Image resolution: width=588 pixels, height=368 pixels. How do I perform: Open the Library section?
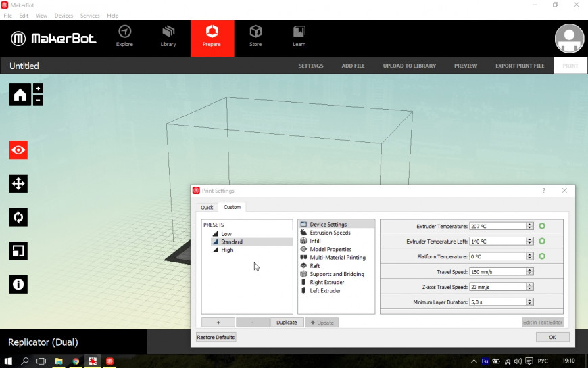tap(168, 37)
